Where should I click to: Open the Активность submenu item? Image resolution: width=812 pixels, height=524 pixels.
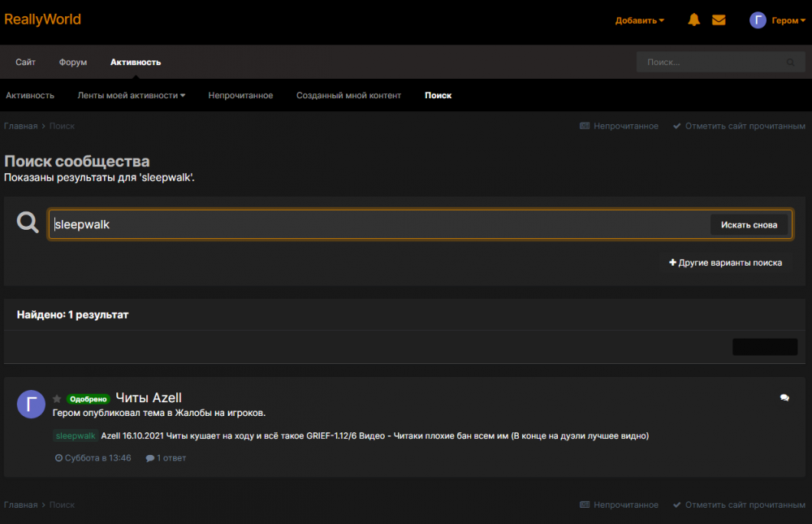[30, 95]
